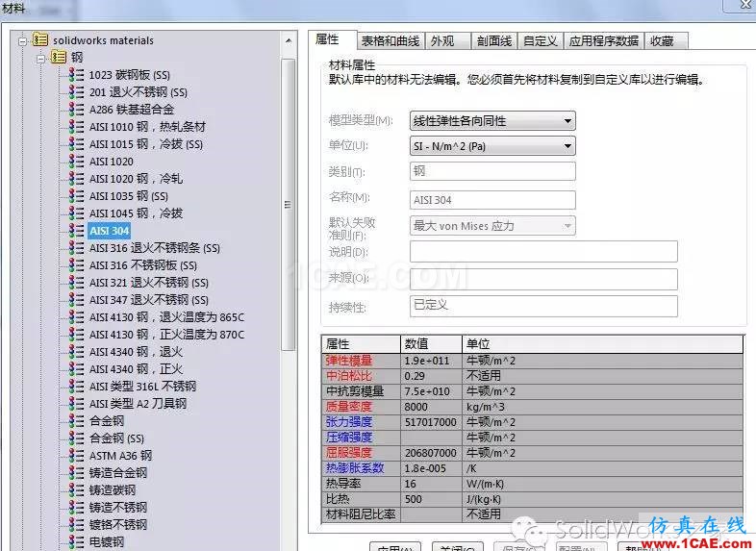The height and width of the screenshot is (551, 756).
Task: Click the material icon beside AISI 321 退火不锈钢 (SS)
Action: pyautogui.click(x=76, y=283)
